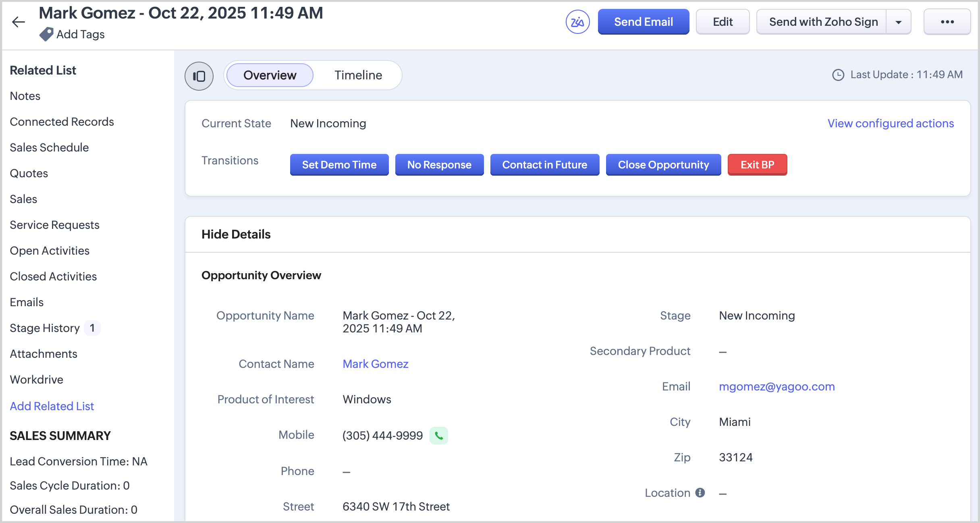Open Stage History related list
The width and height of the screenshot is (980, 523).
point(45,328)
